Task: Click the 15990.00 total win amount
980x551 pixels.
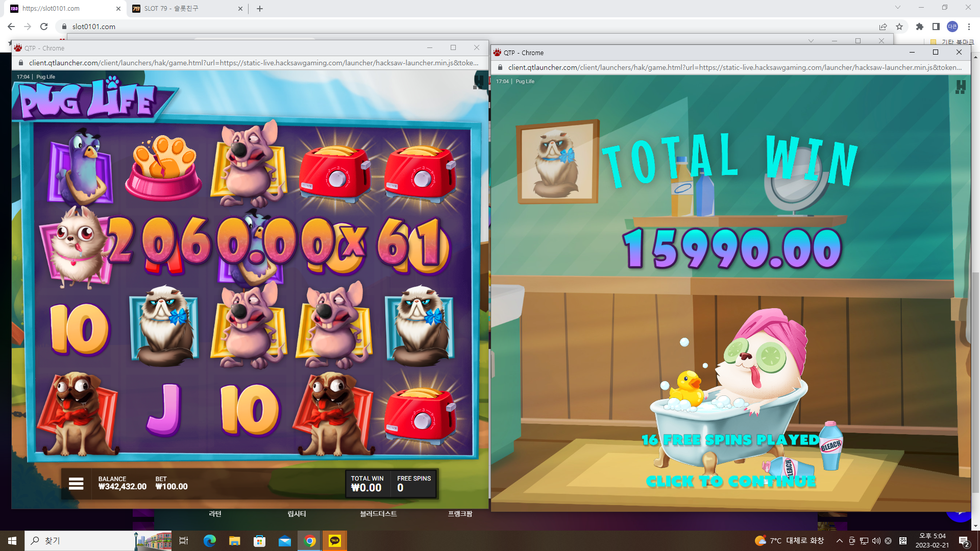Action: (732, 248)
